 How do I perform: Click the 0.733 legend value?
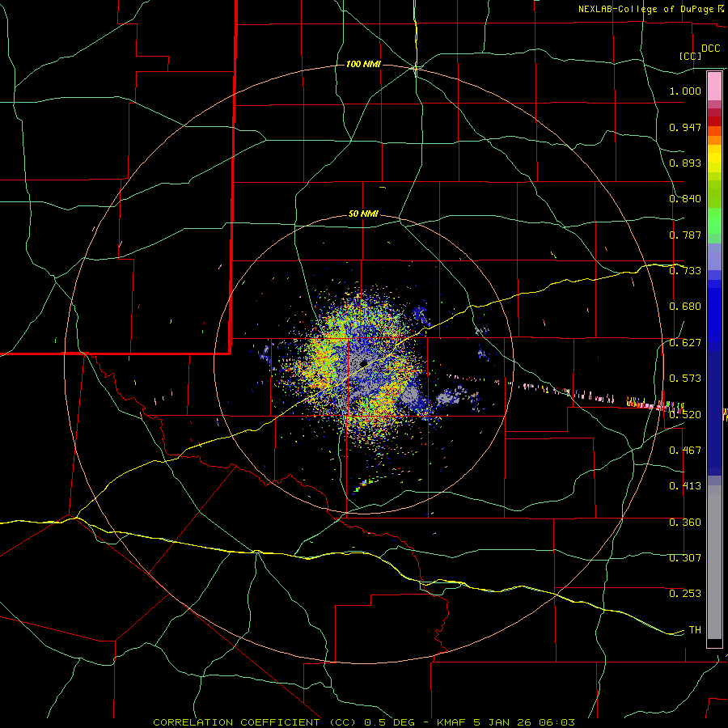click(685, 271)
